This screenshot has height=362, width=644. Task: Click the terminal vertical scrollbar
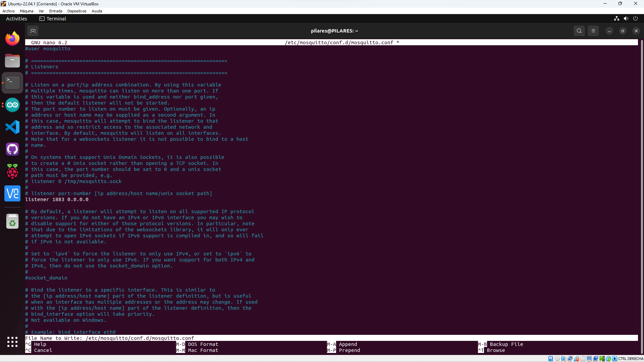tap(642, 194)
